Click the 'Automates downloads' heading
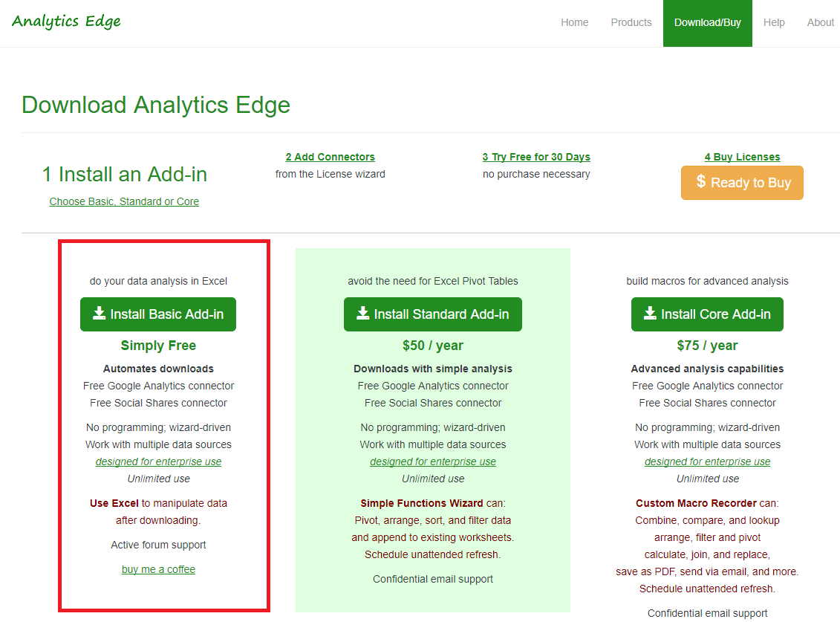Viewport: 840px width, 622px height. (159, 369)
